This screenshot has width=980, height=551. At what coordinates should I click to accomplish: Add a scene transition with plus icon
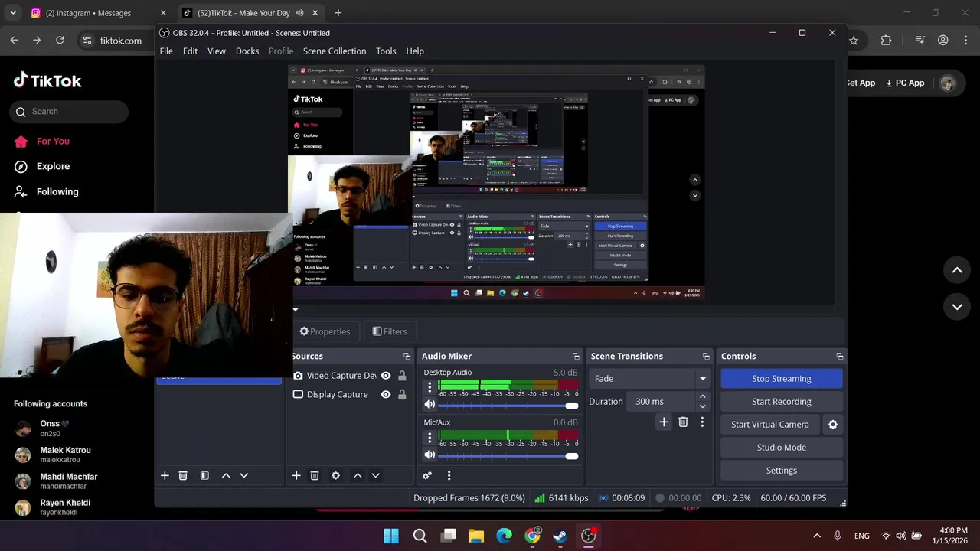(664, 422)
